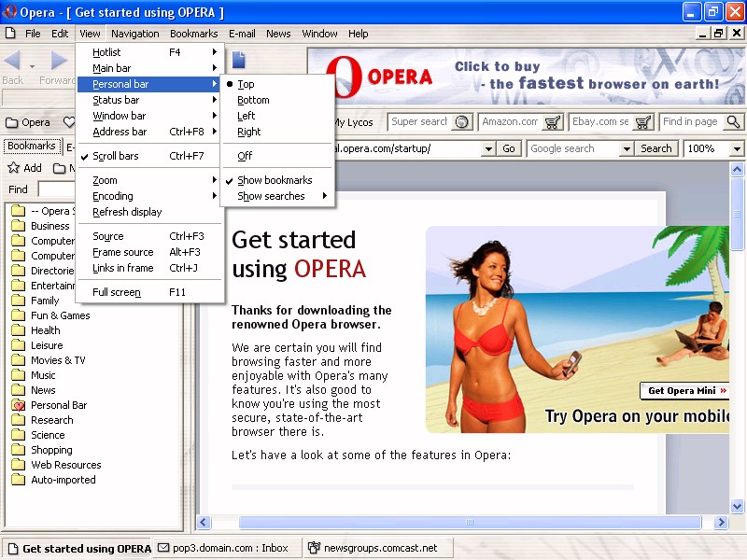The width and height of the screenshot is (747, 560).
Task: Click the horizontal scrollbar thumb
Action: pyautogui.click(x=470, y=523)
